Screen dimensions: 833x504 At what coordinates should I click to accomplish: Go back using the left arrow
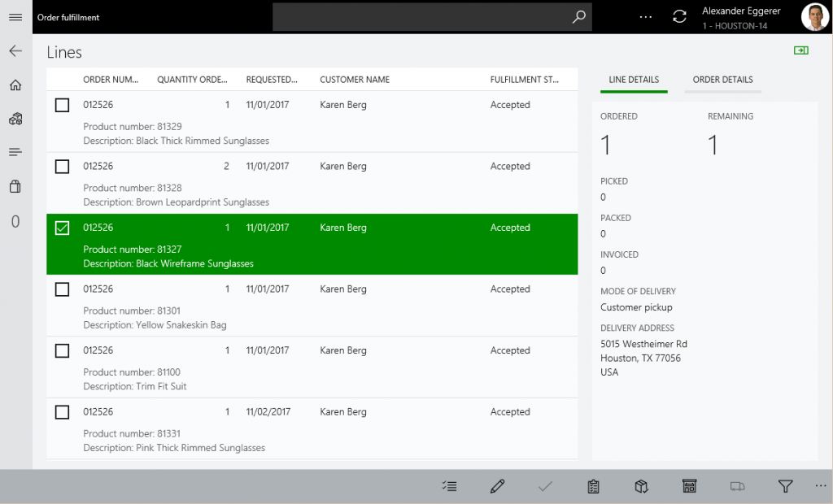(15, 51)
